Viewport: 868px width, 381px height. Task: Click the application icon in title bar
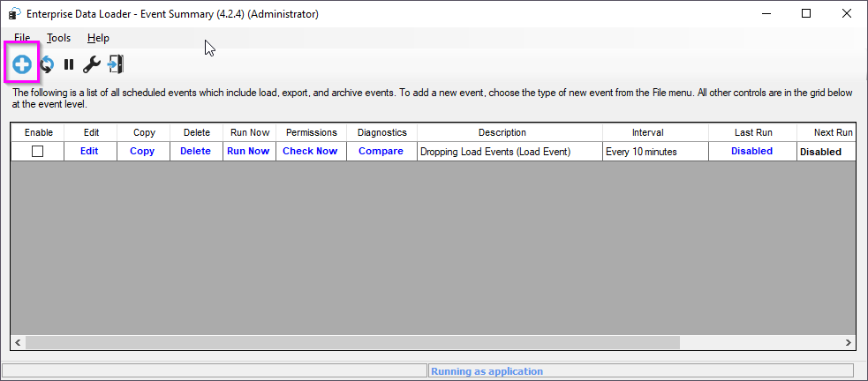[x=14, y=13]
